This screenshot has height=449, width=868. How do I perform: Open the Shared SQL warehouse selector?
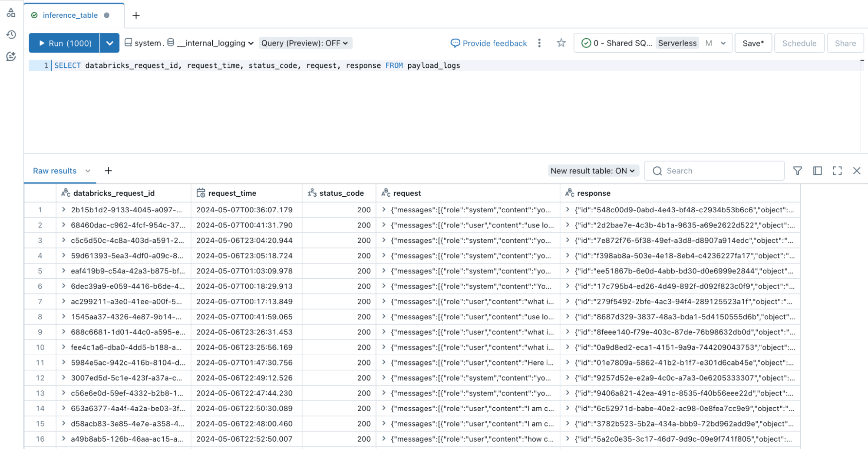tap(653, 43)
